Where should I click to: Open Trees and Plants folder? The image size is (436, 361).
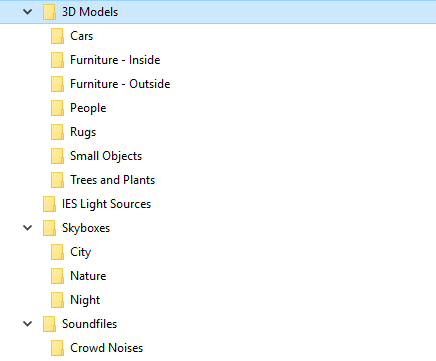(x=112, y=180)
